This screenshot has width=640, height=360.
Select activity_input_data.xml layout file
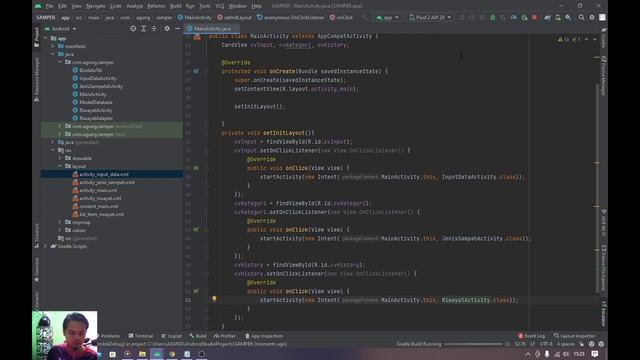(104, 174)
